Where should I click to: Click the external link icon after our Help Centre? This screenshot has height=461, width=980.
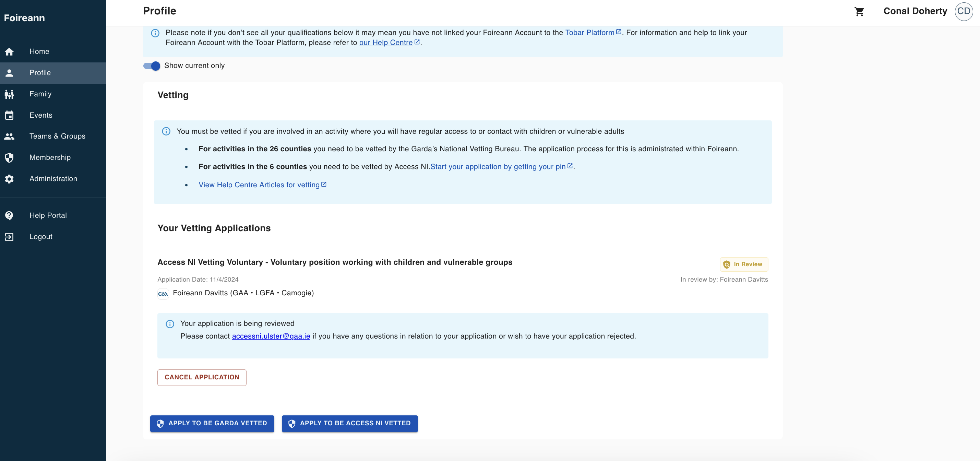pyautogui.click(x=417, y=42)
